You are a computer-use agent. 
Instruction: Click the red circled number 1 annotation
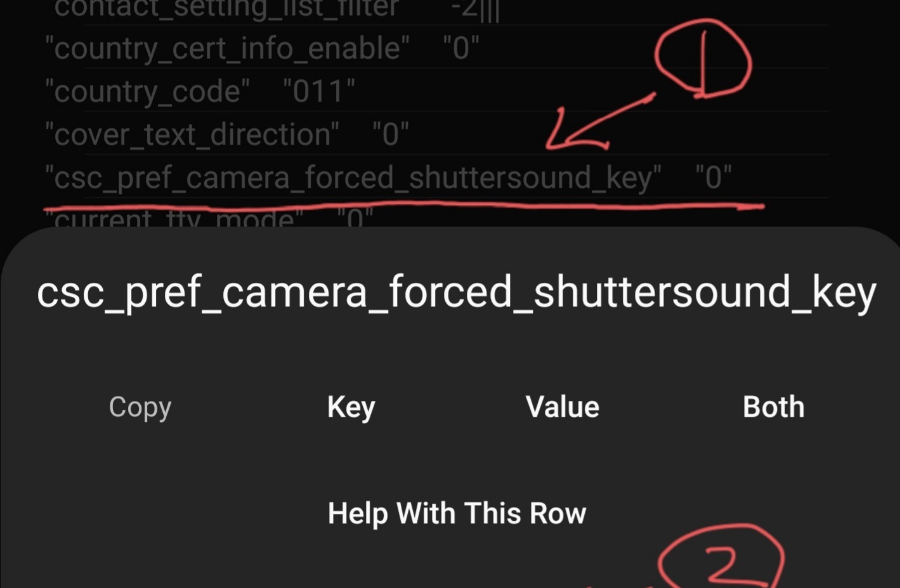pos(703,59)
